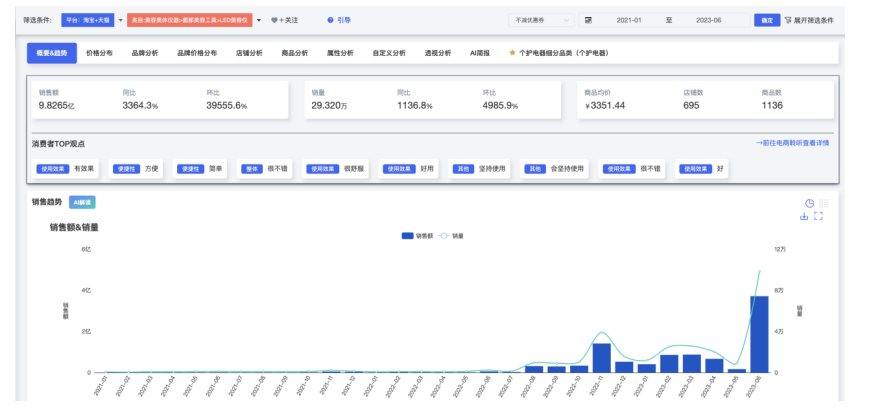Toggle the 销量 legend series
This screenshot has height=418, width=872.
click(451, 236)
